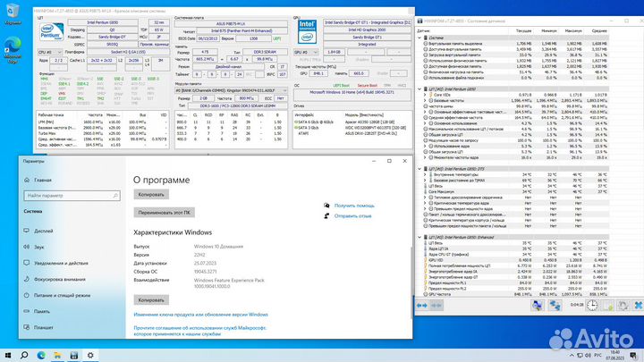Screen dimensions: 644x362
Task: Open sensor settings gear icon in sensors toolbar
Action: [623, 306]
